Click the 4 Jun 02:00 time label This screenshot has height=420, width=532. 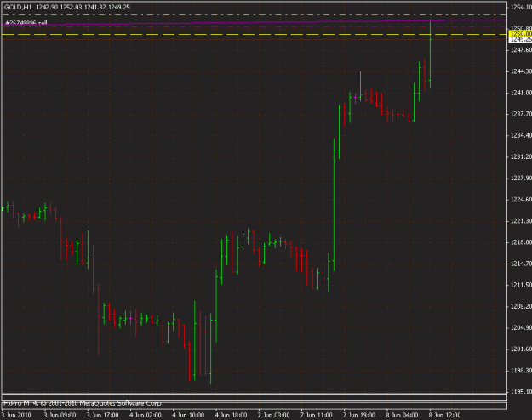pyautogui.click(x=146, y=415)
